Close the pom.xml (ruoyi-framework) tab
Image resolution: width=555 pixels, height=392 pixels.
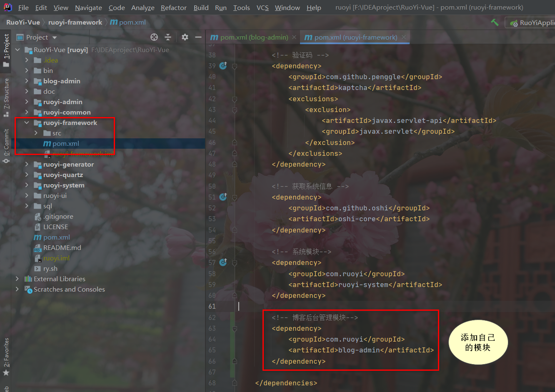point(403,37)
